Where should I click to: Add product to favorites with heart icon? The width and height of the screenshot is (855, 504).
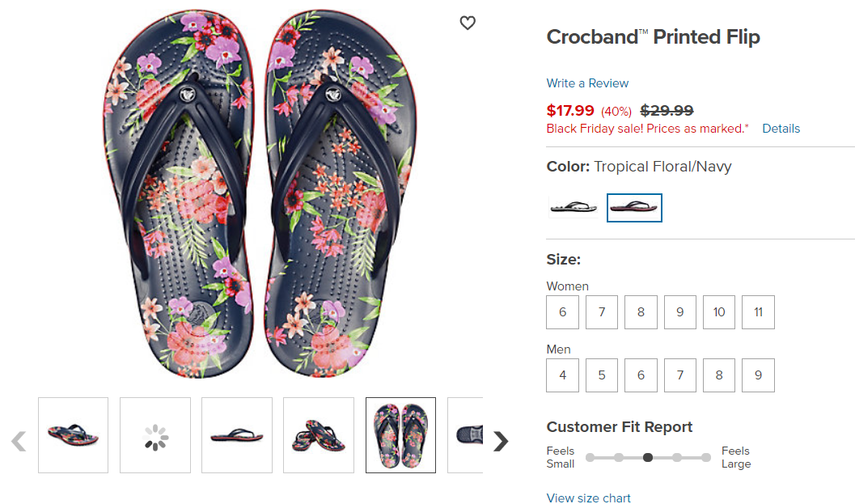(468, 23)
